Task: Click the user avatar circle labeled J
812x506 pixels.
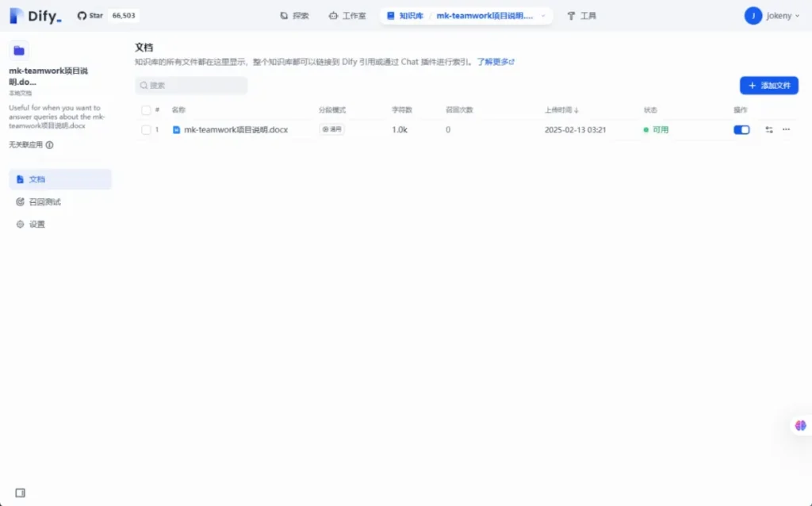Action: pos(753,16)
